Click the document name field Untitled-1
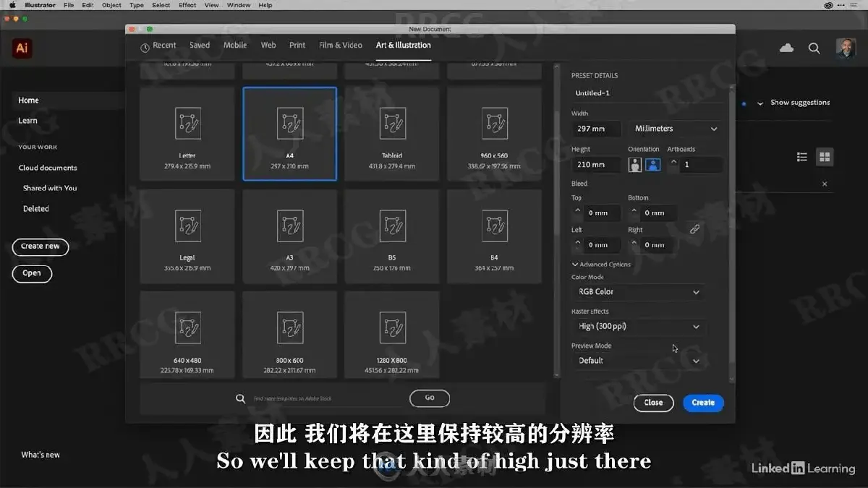868x488 pixels. pyautogui.click(x=647, y=93)
